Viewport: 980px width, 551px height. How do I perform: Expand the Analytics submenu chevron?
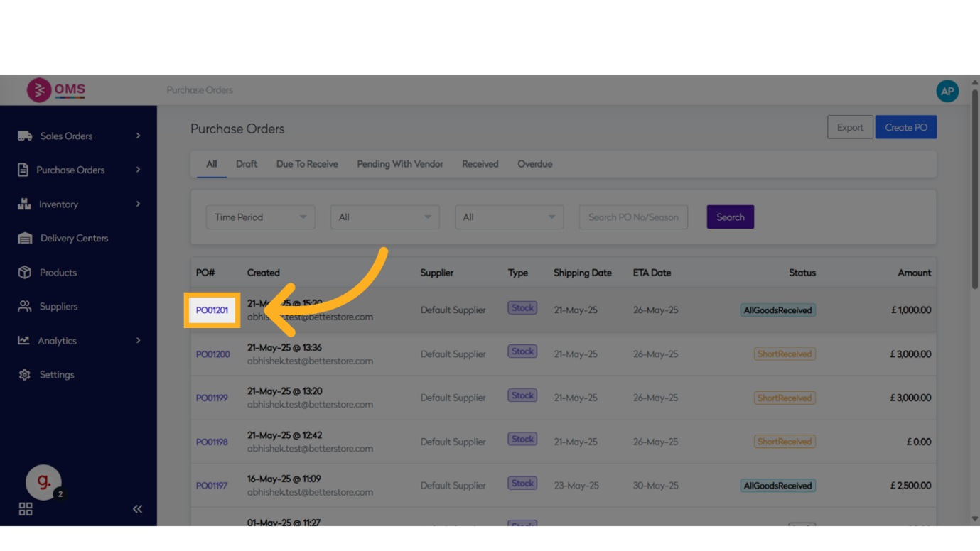138,341
